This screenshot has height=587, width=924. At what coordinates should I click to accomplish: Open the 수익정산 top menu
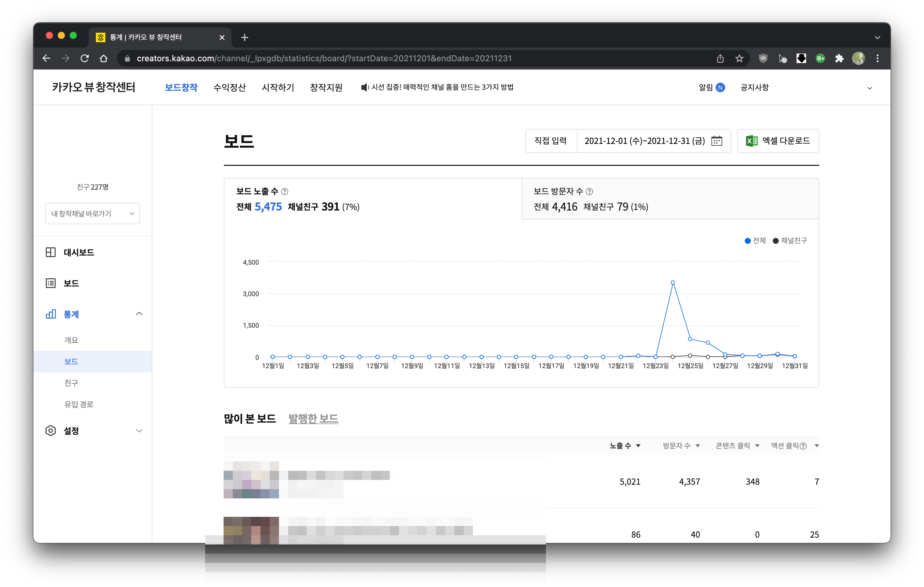(230, 87)
